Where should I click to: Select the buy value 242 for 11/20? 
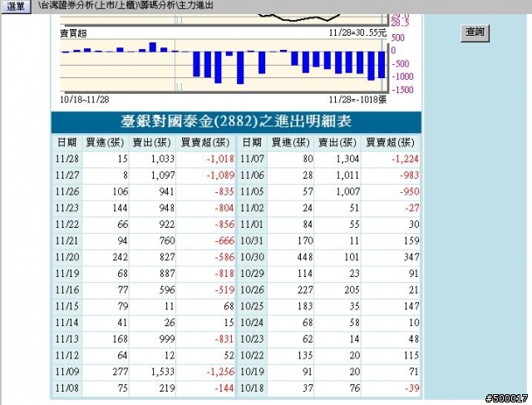[x=120, y=257]
